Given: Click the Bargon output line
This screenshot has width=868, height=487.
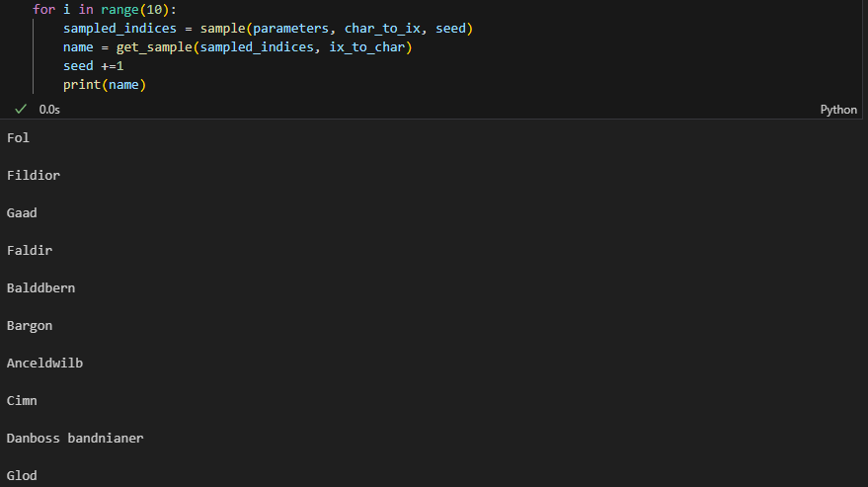Looking at the screenshot, I should tap(30, 326).
